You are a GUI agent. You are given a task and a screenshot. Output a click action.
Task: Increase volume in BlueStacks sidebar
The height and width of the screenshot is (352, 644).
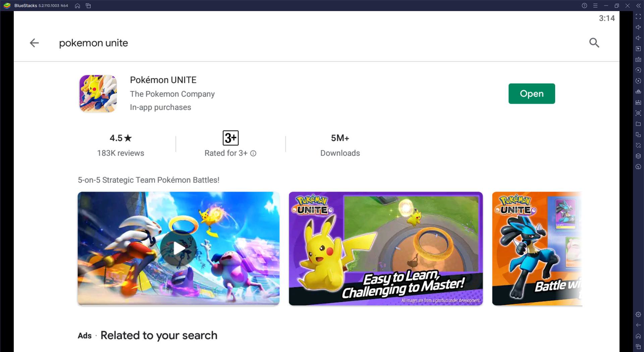click(638, 27)
